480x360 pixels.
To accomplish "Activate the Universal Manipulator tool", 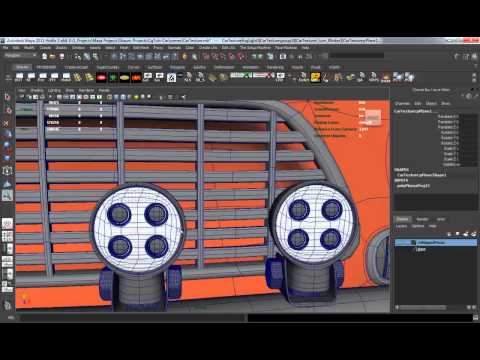I will [7, 171].
